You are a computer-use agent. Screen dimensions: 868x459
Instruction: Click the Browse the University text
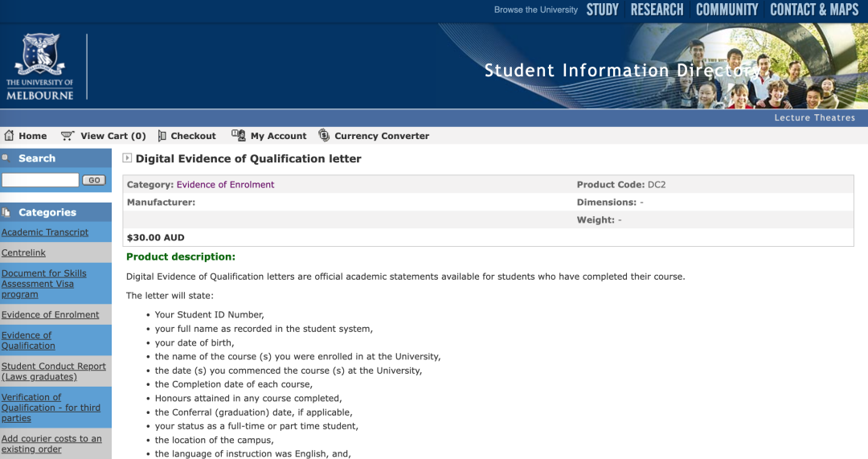[536, 10]
